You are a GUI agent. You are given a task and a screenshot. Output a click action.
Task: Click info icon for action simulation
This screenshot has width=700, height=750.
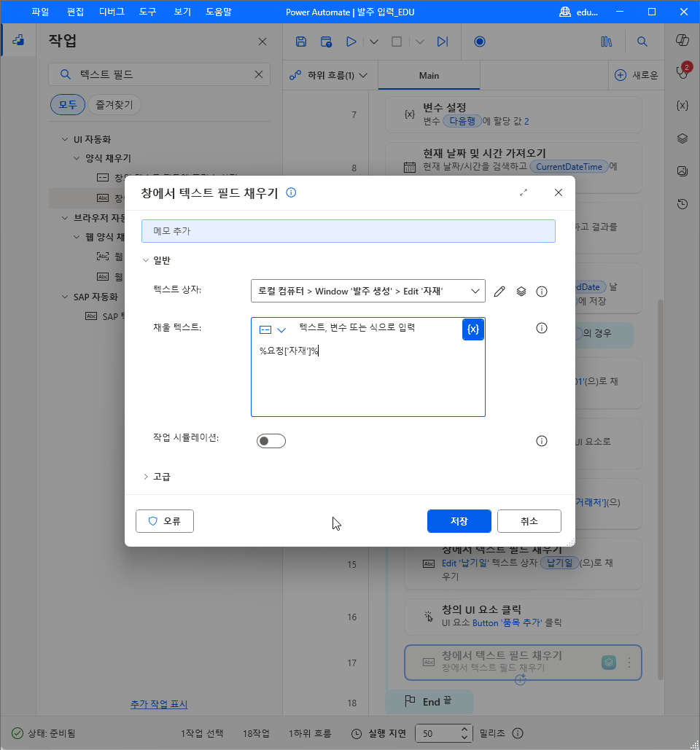[x=542, y=441]
